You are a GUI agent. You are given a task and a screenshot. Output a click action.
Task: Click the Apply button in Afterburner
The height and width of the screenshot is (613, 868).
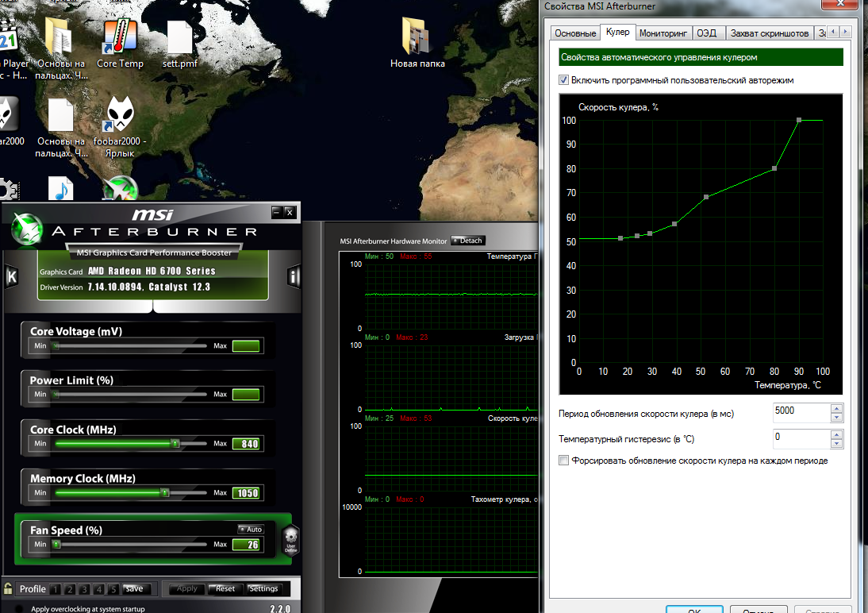pos(186,588)
